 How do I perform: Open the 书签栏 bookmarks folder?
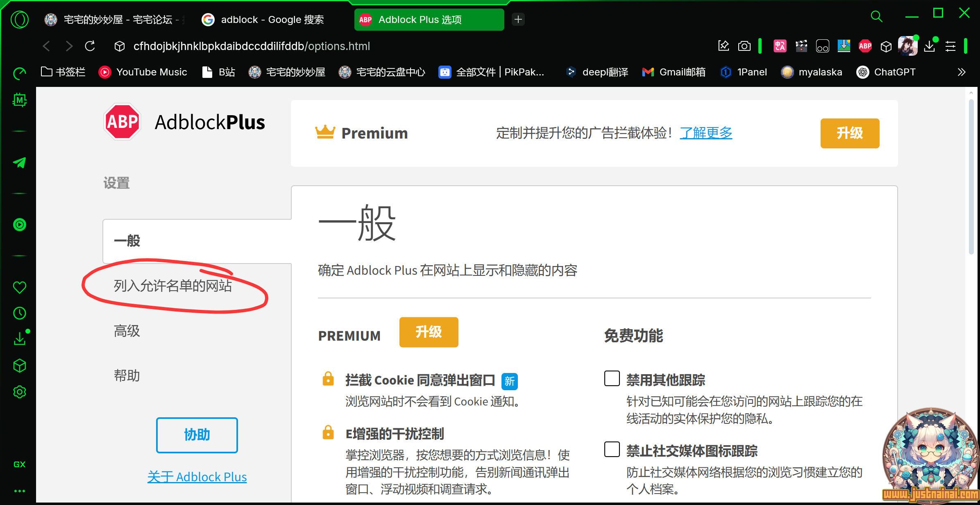pos(63,72)
